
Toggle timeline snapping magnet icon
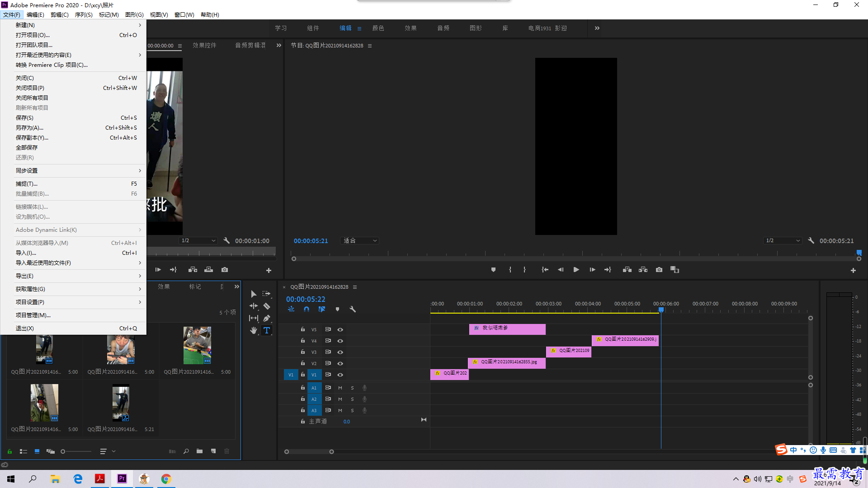[x=307, y=309]
